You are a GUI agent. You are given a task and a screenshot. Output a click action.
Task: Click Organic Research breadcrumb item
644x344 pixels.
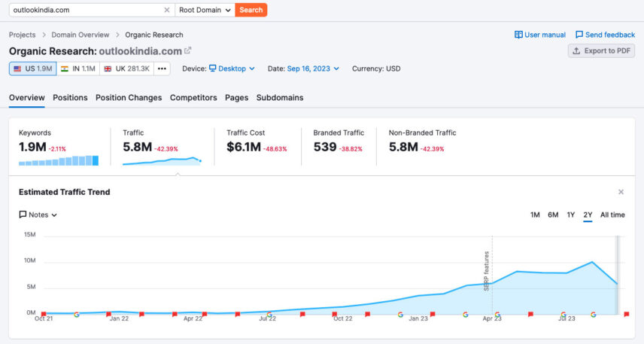154,35
